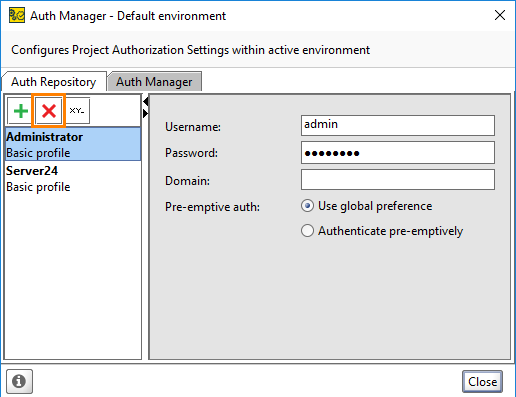Select the Server24 basic profile entry
Image resolution: width=516 pixels, height=397 pixels.
pos(73,179)
